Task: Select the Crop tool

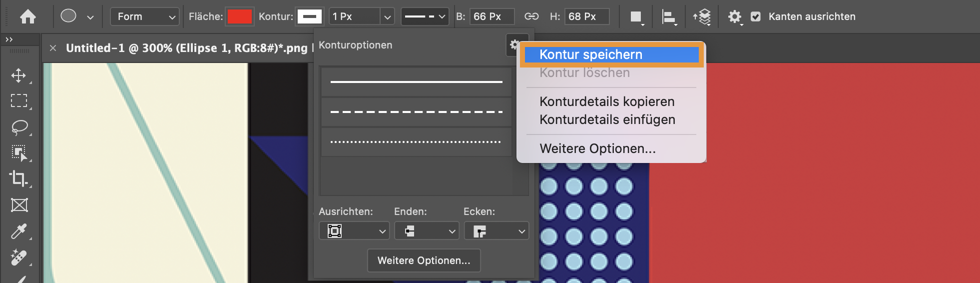Action: point(19,178)
